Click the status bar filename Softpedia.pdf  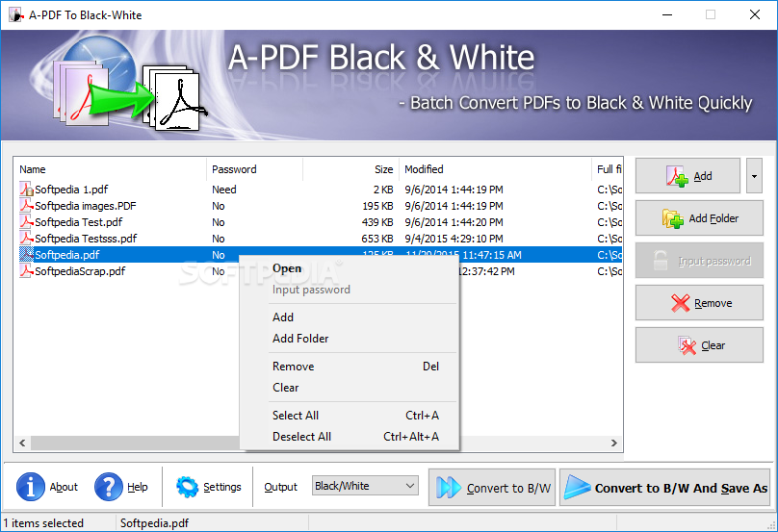point(154,523)
